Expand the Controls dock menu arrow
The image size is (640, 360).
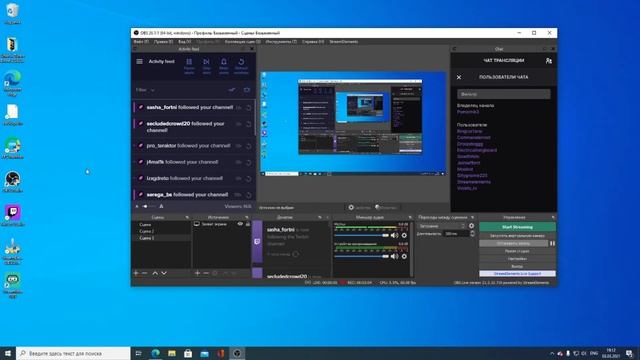pyautogui.click(x=553, y=218)
